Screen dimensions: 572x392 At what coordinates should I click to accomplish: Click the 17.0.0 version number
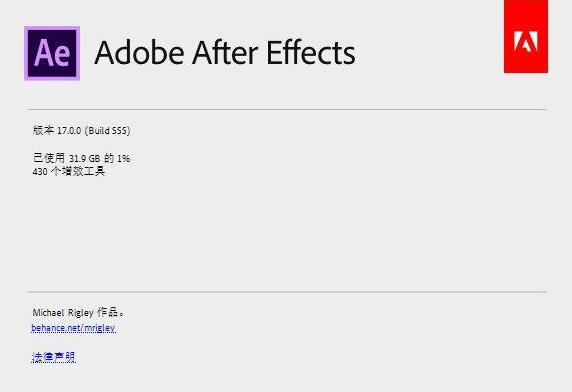[69, 131]
